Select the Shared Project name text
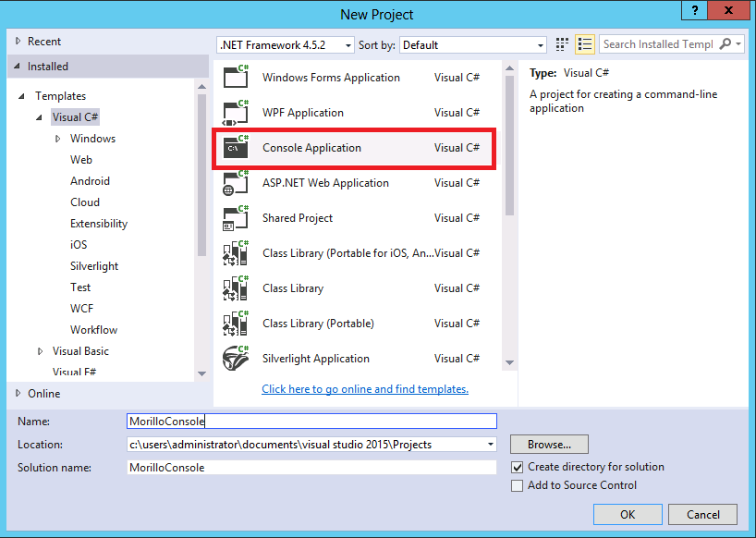 point(298,218)
